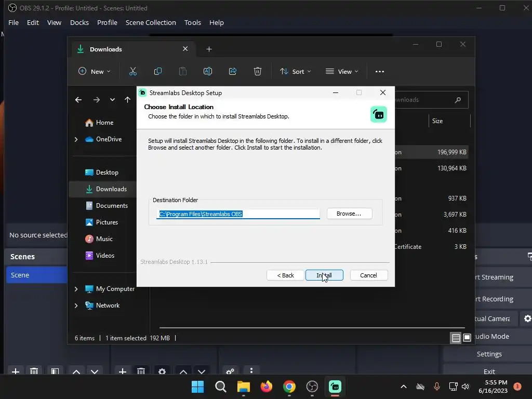
Task: Open OBS Docks menu
Action: 79,23
